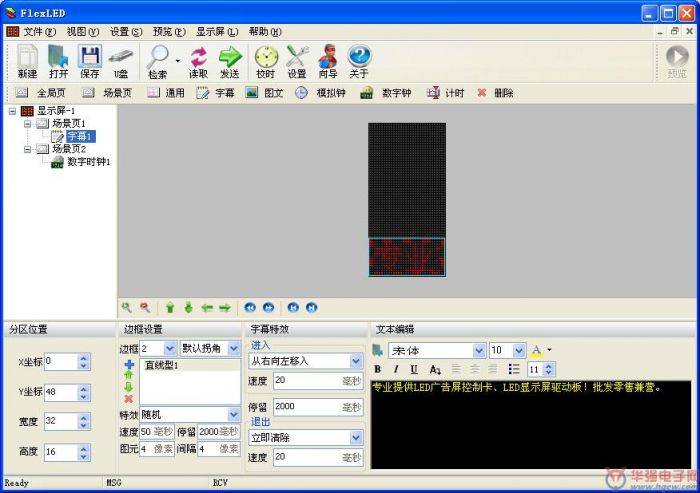Click the 删除 delete button
The height and width of the screenshot is (493, 700).
click(495, 93)
